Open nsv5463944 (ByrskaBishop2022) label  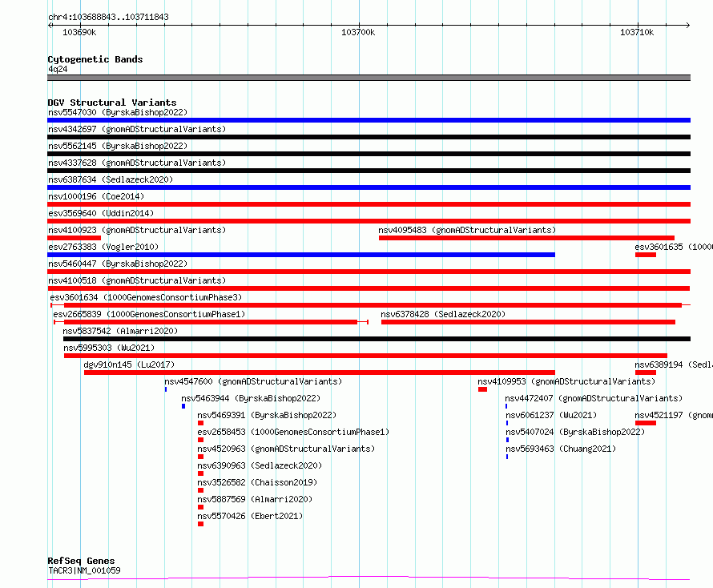(251, 398)
